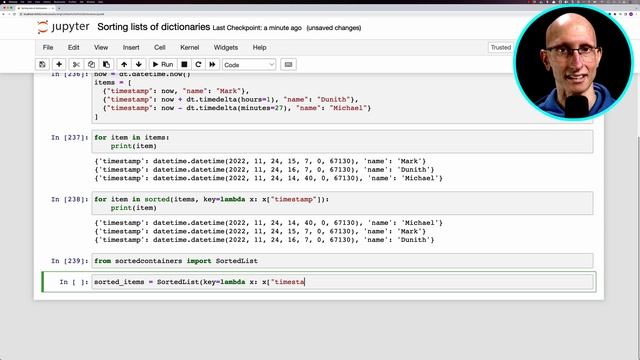Viewport: 640px width, 360px height.
Task: Click '(unsaved changes)' status text
Action: (x=334, y=28)
